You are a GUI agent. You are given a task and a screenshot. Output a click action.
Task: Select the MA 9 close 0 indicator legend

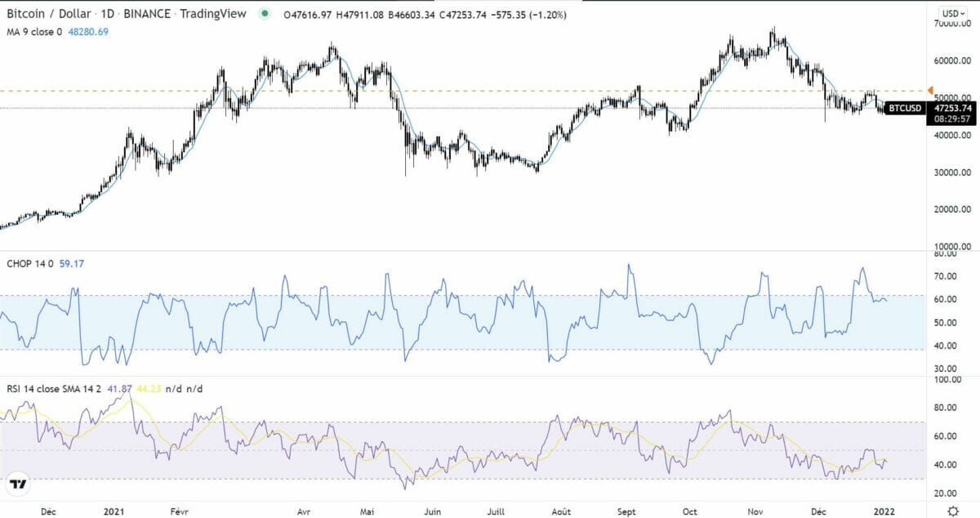coord(35,31)
